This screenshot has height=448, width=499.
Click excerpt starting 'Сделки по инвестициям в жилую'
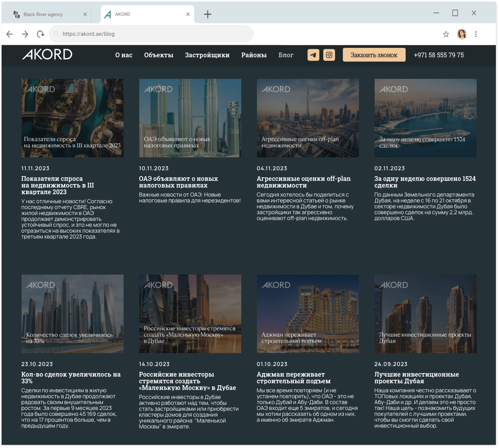[x=69, y=408]
